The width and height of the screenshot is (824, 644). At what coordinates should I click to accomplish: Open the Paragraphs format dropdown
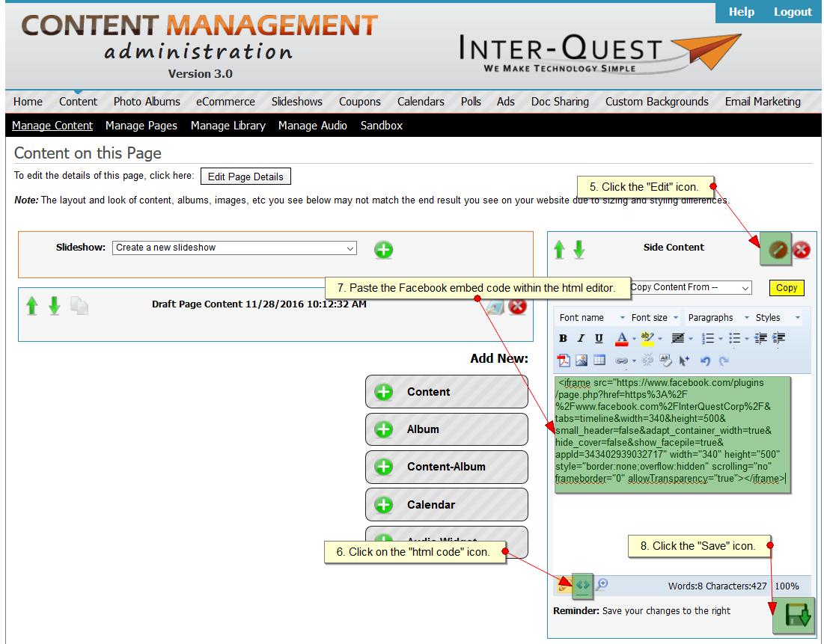pyautogui.click(x=715, y=318)
